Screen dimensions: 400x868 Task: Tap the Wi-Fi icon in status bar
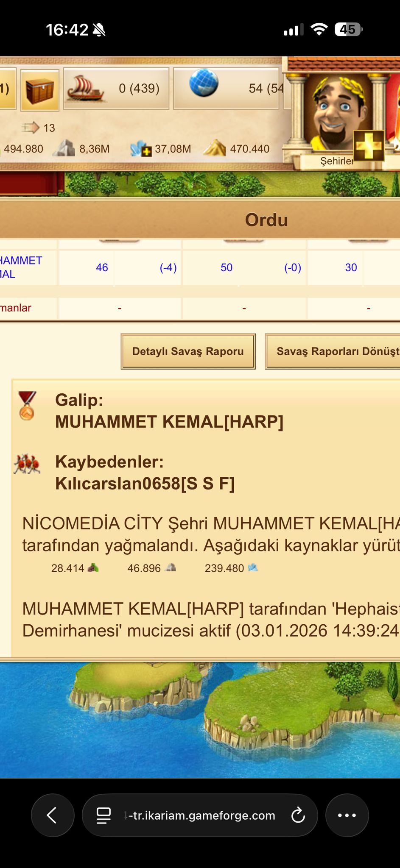click(319, 29)
